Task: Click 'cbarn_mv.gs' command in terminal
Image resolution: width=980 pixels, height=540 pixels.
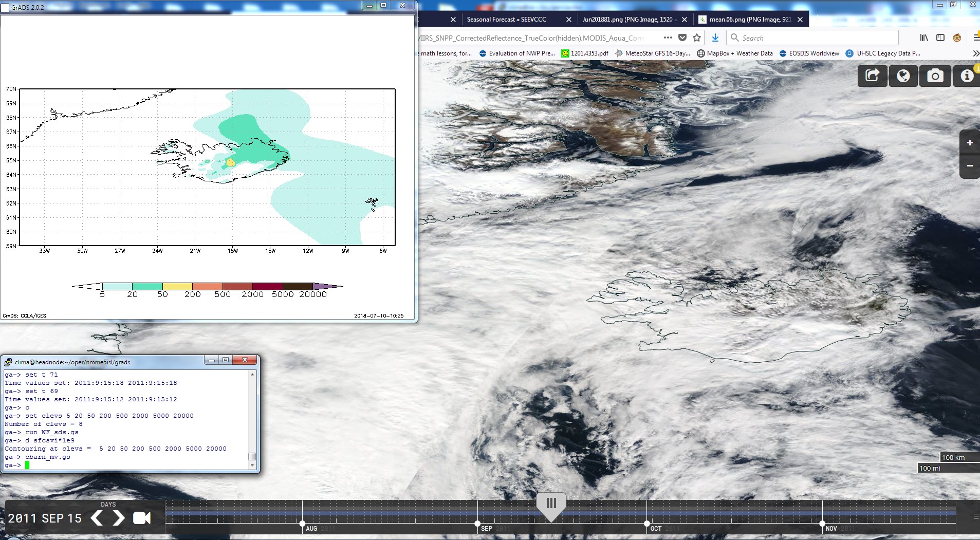Action: point(48,457)
